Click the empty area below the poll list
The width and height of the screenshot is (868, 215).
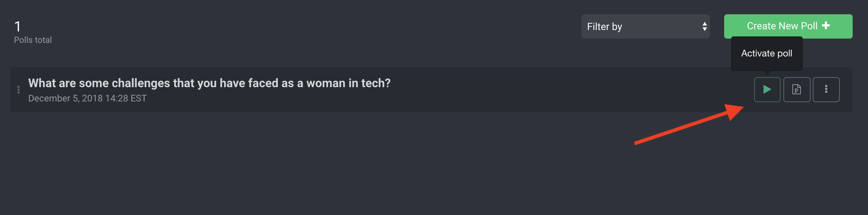coord(357,168)
